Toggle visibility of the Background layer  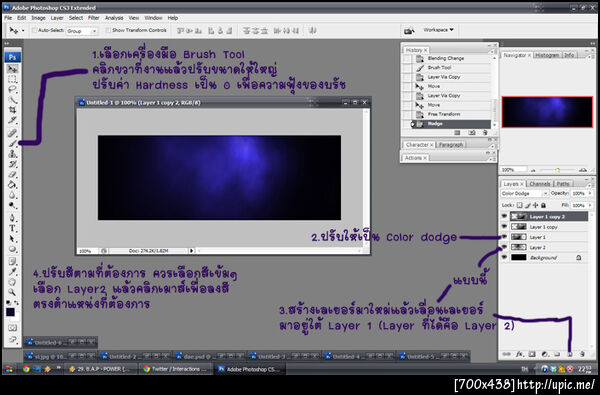pyautogui.click(x=504, y=258)
